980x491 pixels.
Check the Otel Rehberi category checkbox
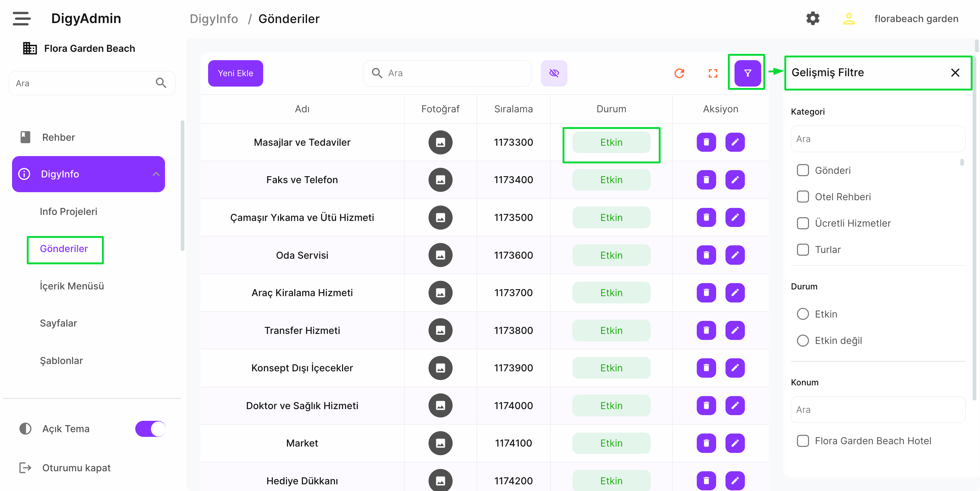pyautogui.click(x=803, y=197)
